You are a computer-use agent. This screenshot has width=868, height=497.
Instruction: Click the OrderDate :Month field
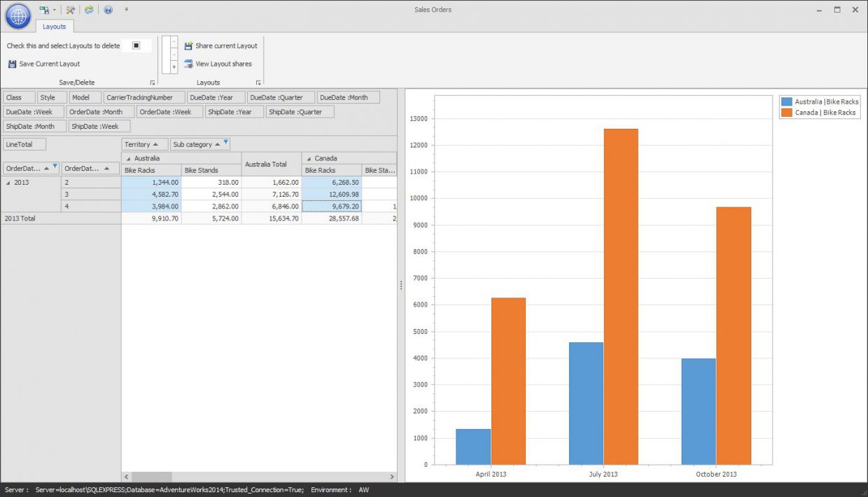(101, 112)
